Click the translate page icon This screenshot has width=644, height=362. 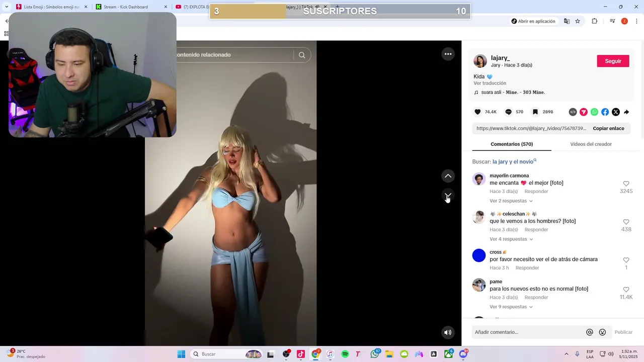(567, 21)
